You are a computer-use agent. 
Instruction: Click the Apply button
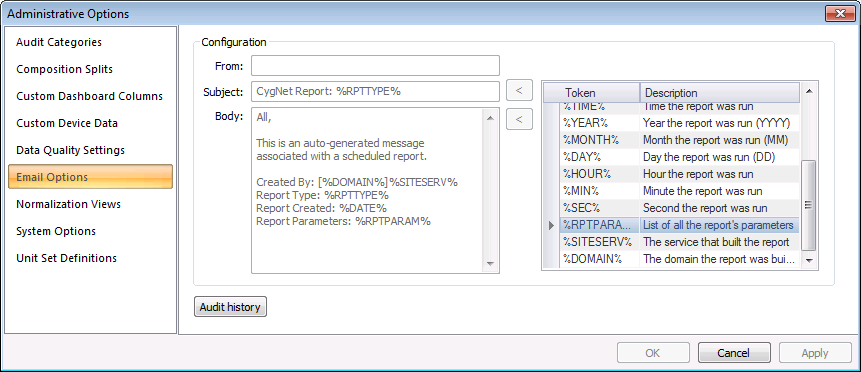(815, 353)
